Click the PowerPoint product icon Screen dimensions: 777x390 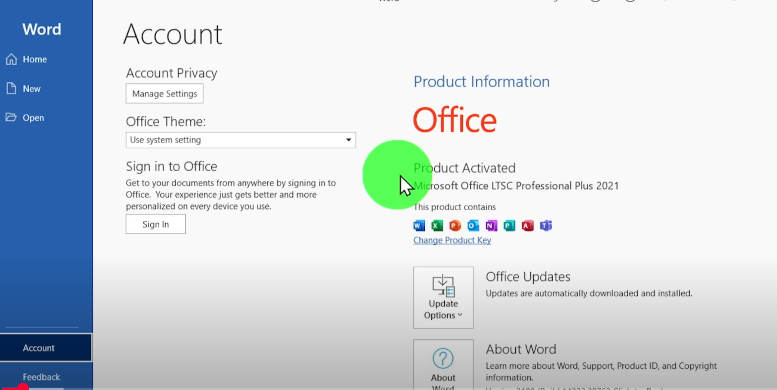tap(455, 225)
